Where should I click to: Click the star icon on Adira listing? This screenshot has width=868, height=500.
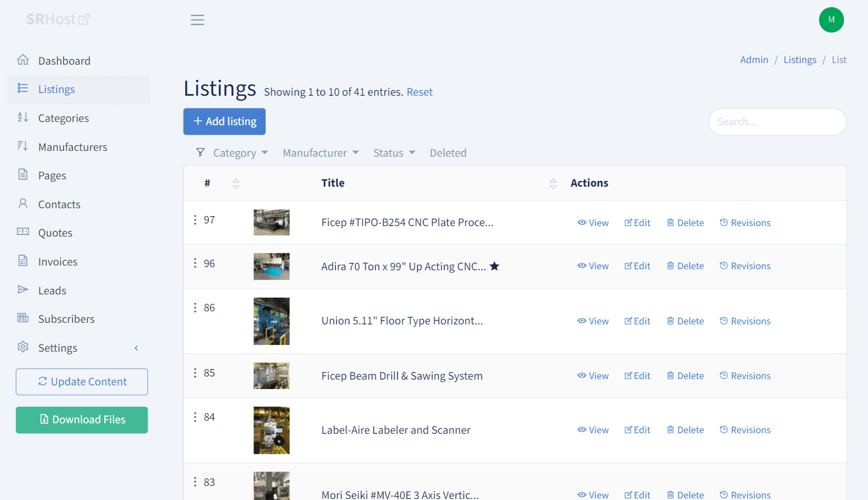coord(494,266)
